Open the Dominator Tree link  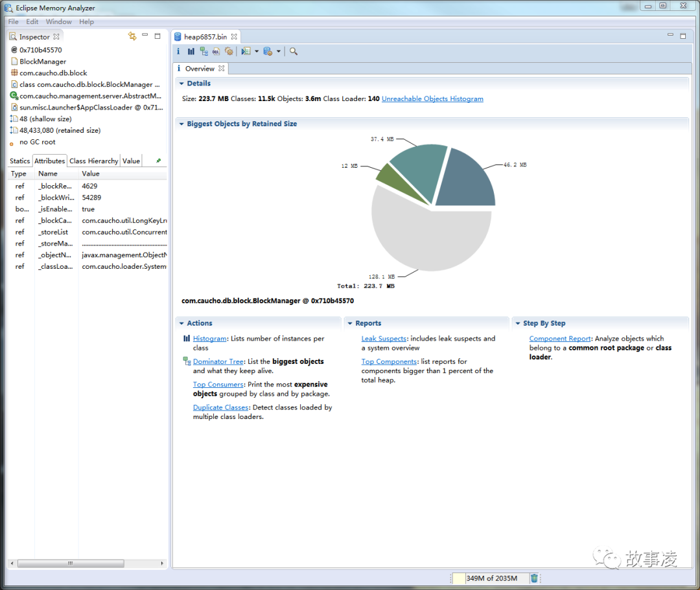(x=218, y=361)
